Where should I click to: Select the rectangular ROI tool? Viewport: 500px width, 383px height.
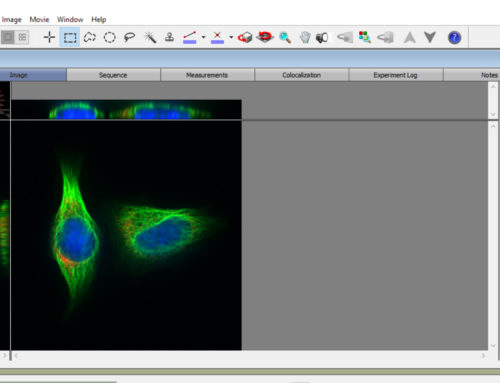(x=70, y=37)
